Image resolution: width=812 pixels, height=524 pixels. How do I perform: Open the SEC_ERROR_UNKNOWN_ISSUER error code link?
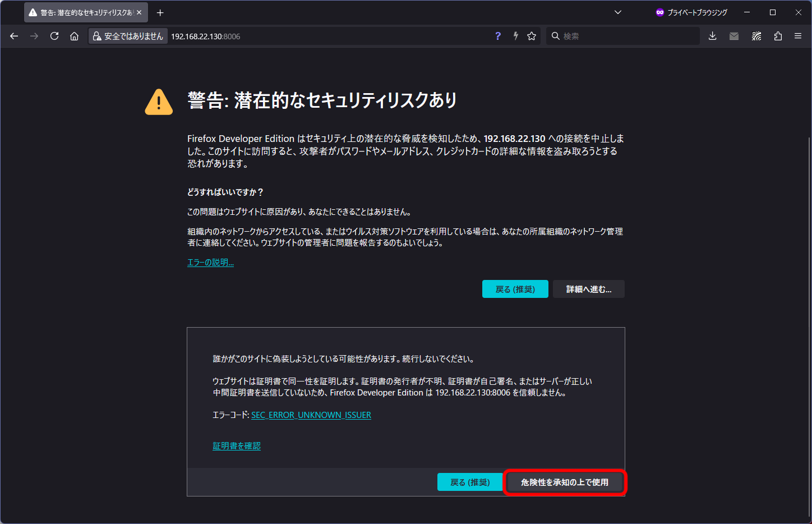[311, 415]
